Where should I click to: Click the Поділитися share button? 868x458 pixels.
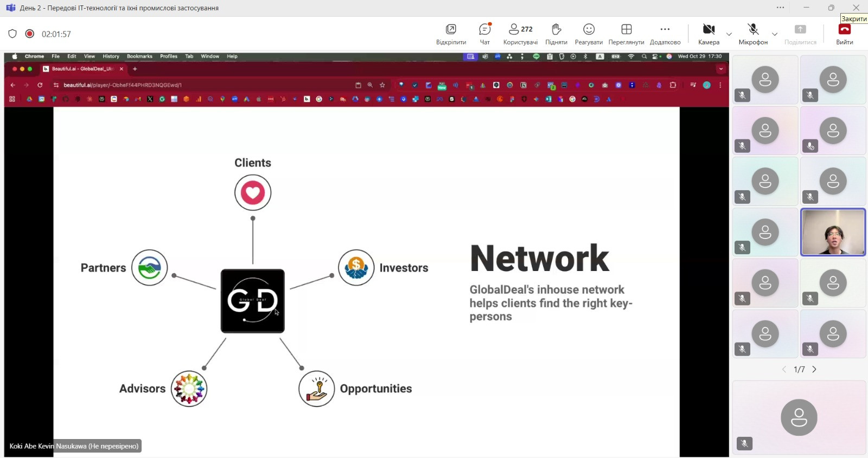click(x=800, y=34)
